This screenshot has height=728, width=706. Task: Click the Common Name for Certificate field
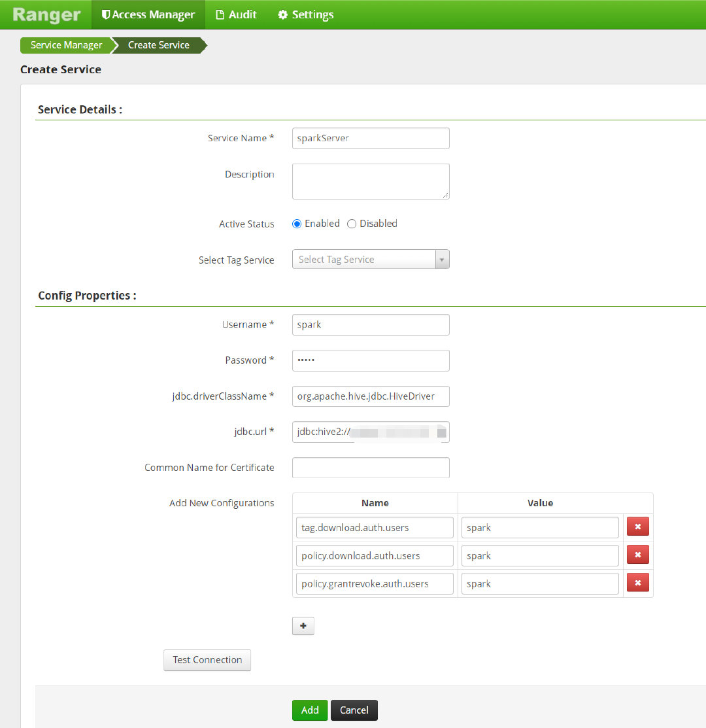pos(371,468)
